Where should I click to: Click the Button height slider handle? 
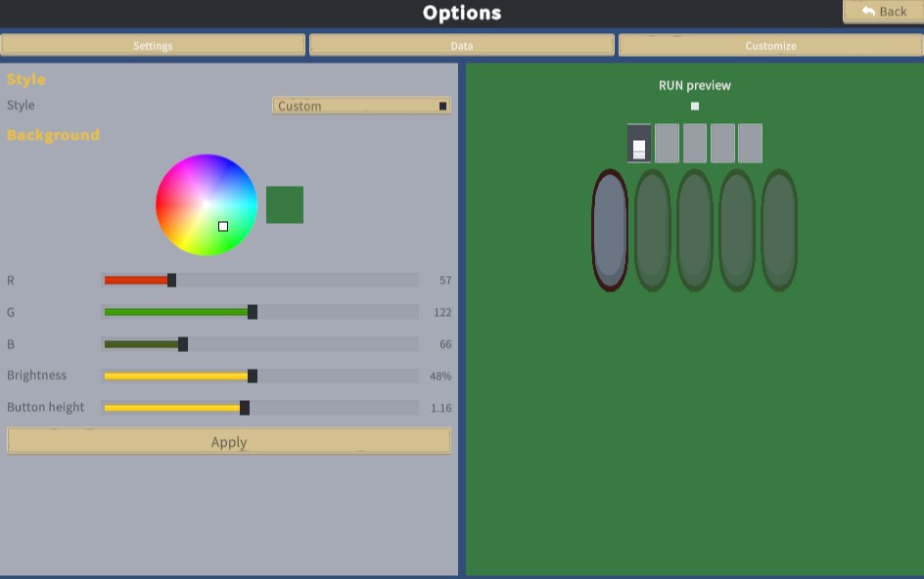coord(245,408)
